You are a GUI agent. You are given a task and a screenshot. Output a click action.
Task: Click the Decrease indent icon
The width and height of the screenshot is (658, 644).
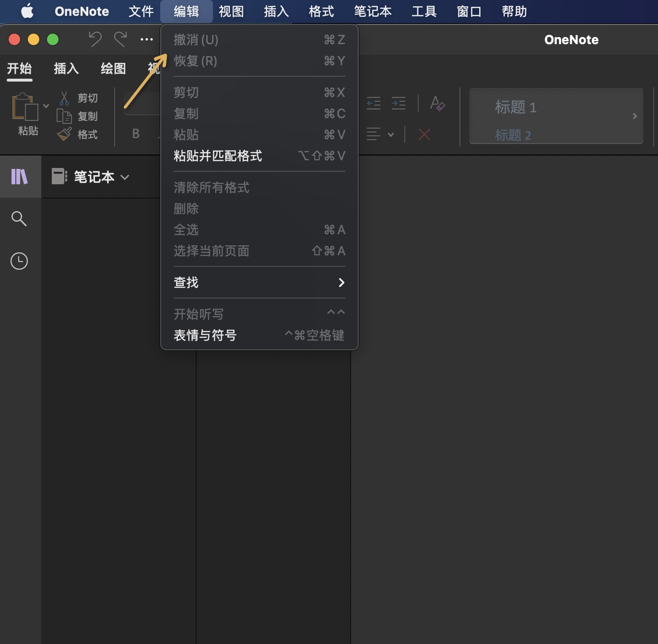pyautogui.click(x=374, y=103)
